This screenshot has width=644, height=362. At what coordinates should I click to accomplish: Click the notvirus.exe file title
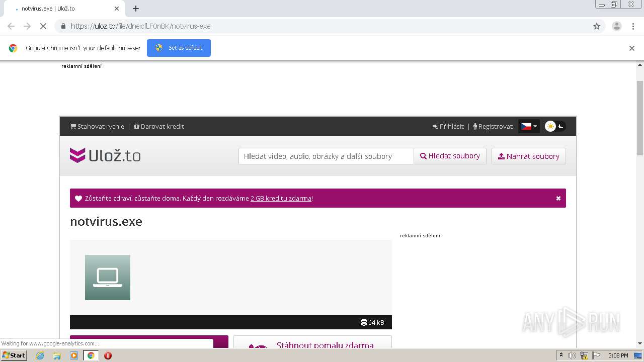tap(106, 221)
